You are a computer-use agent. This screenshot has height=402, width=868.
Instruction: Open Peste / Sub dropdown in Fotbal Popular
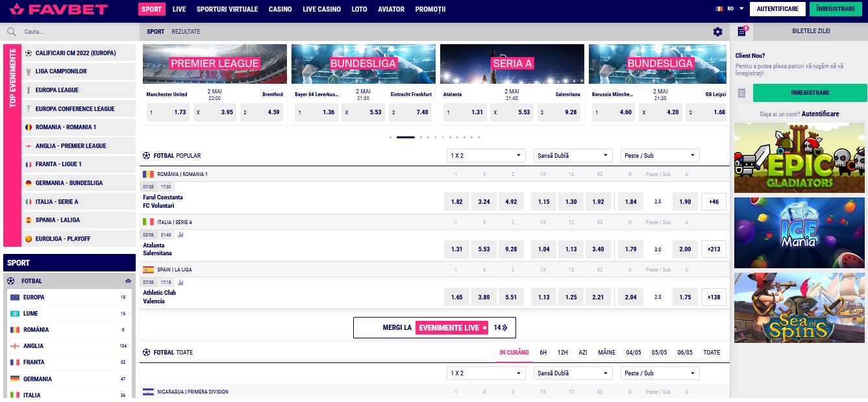pyautogui.click(x=660, y=156)
